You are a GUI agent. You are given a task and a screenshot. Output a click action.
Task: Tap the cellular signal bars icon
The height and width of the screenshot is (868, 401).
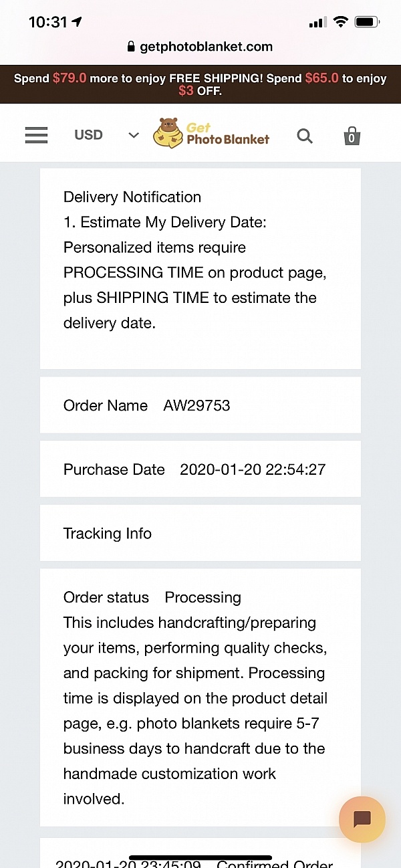316,23
